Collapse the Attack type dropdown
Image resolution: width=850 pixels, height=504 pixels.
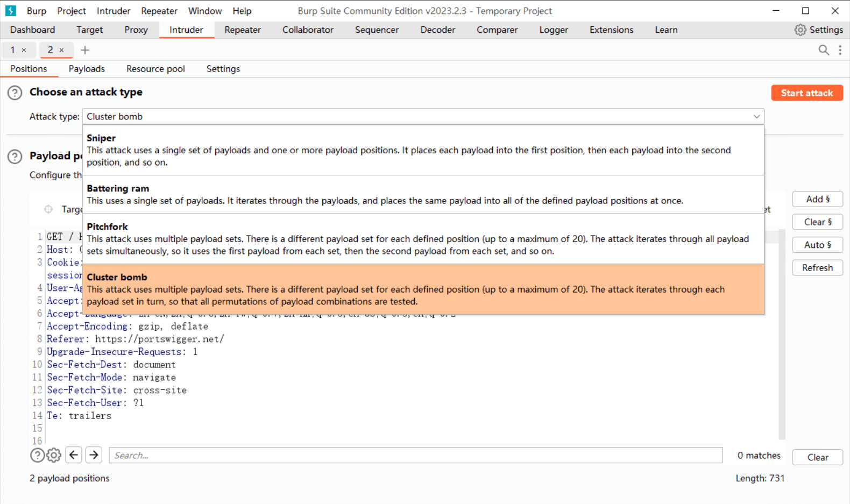[756, 117]
